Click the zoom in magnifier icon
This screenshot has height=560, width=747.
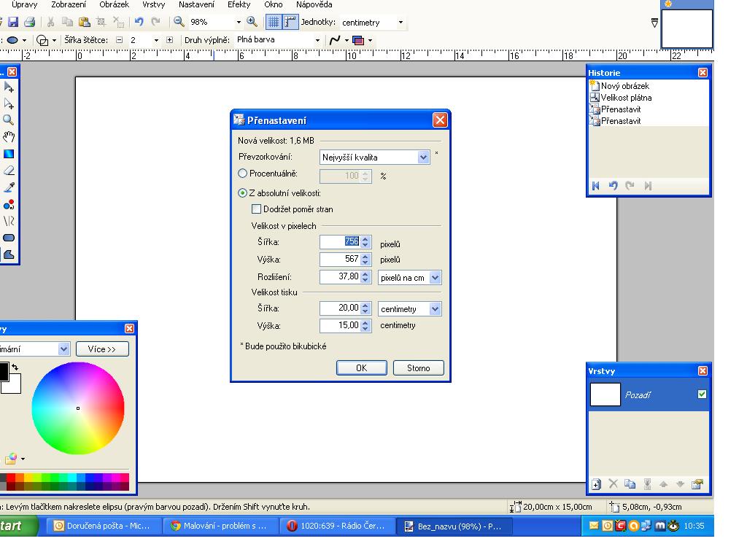click(x=252, y=23)
